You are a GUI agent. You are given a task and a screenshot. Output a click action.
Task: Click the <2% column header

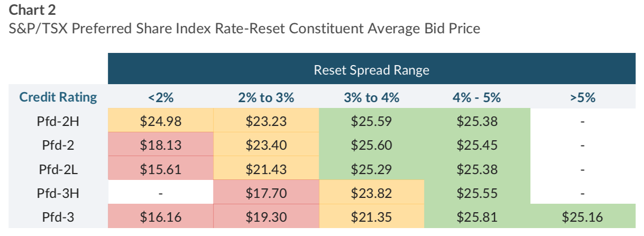[161, 97]
